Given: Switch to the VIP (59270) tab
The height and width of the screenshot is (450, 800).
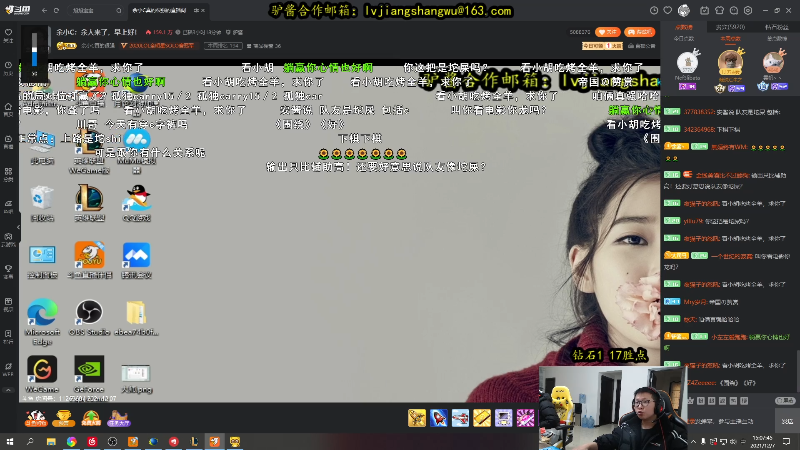Looking at the screenshot, I should (730, 27).
